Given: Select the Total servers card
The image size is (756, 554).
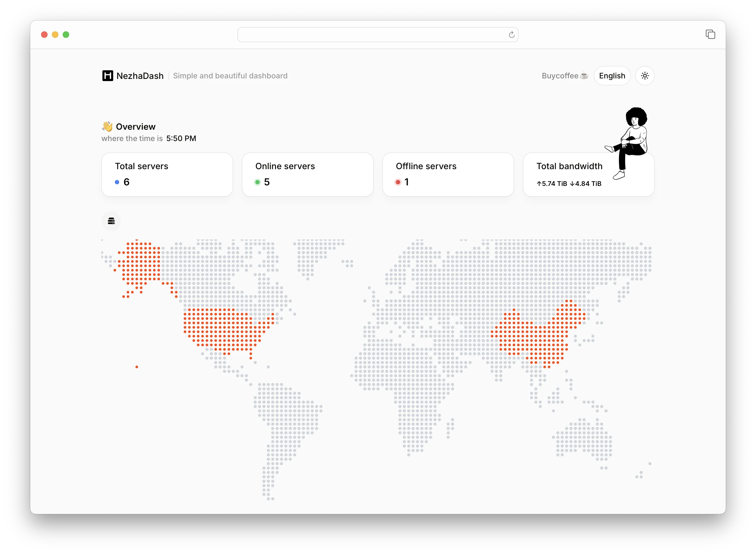Looking at the screenshot, I should [x=167, y=174].
